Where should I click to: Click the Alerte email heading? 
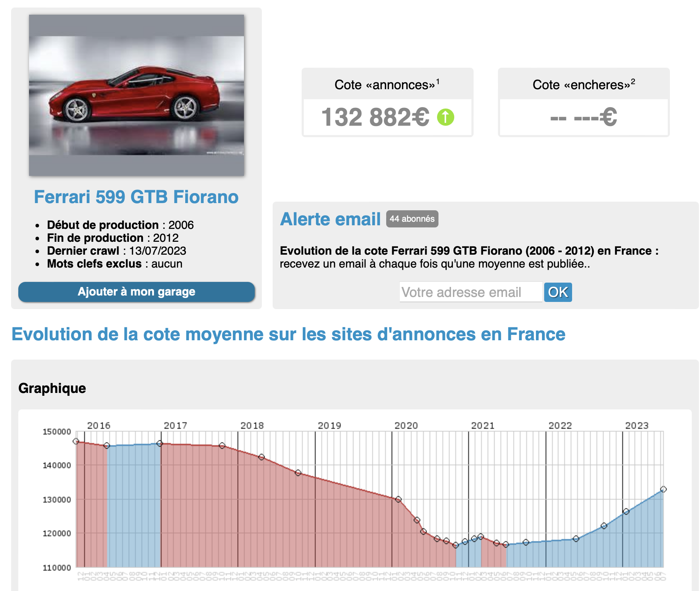pyautogui.click(x=330, y=219)
